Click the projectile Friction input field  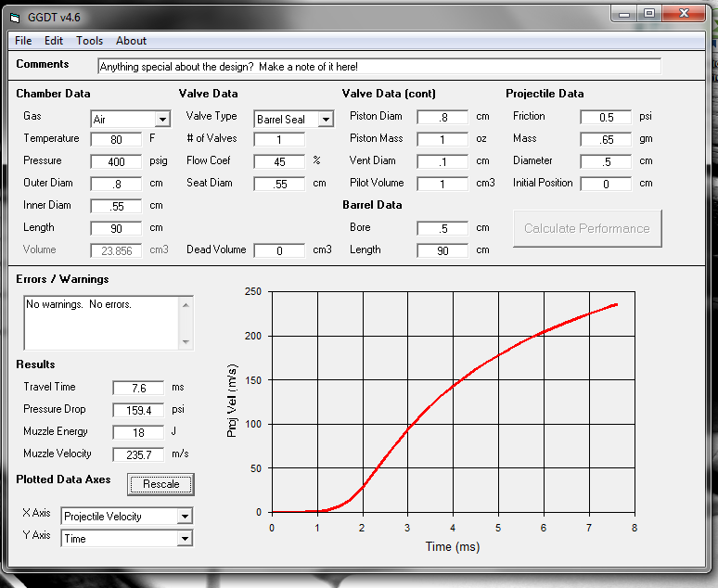[606, 118]
